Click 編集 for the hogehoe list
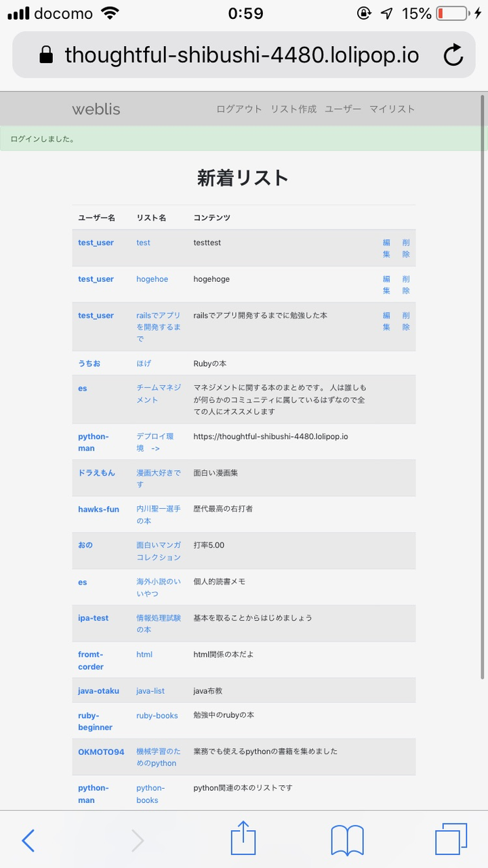The width and height of the screenshot is (488, 868). coord(386,285)
